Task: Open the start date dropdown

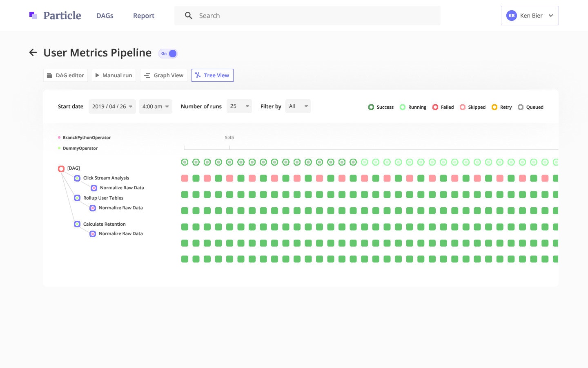Action: 112,106
